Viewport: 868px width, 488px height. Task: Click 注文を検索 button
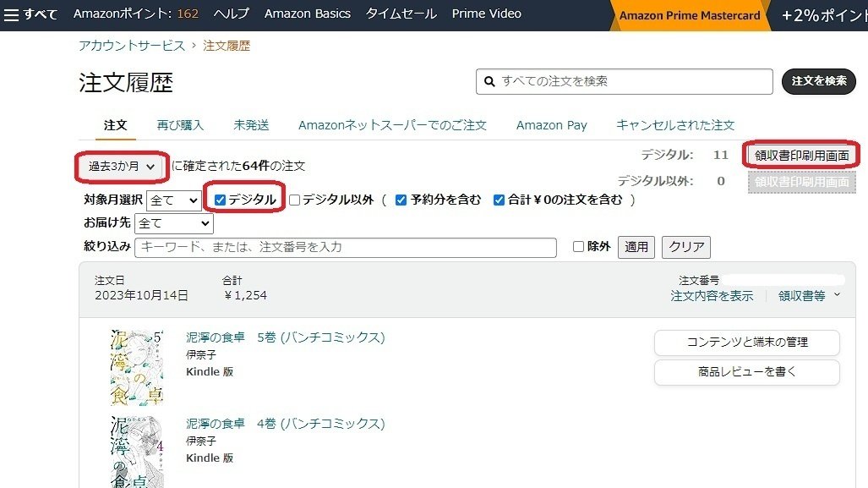click(x=819, y=81)
